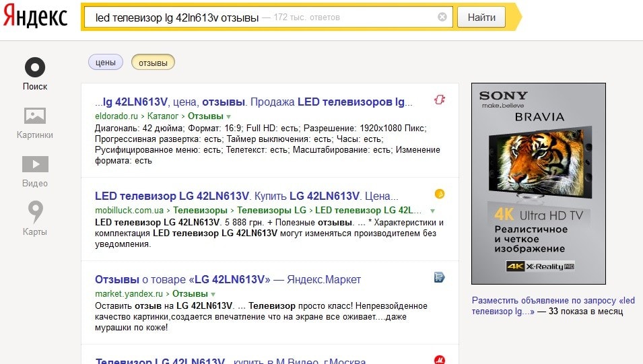643x364 pixels.
Task: Click the mobilluck yellow favicon icon
Action: [x=440, y=194]
